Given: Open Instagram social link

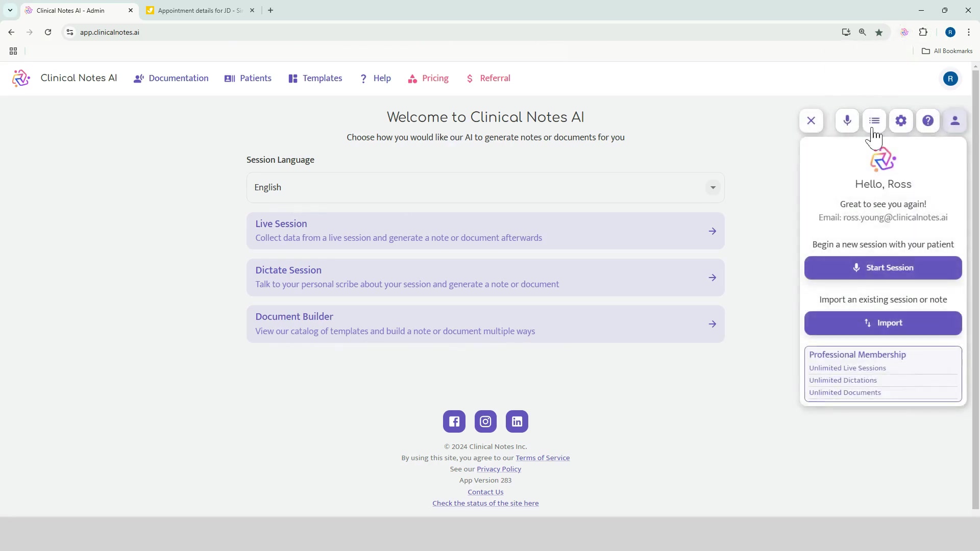Looking at the screenshot, I should point(485,421).
